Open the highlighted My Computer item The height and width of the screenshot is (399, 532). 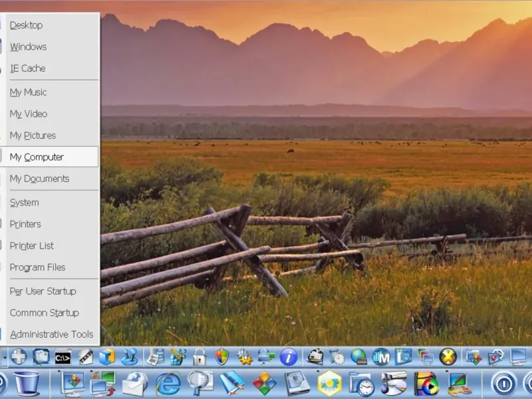coord(49,157)
